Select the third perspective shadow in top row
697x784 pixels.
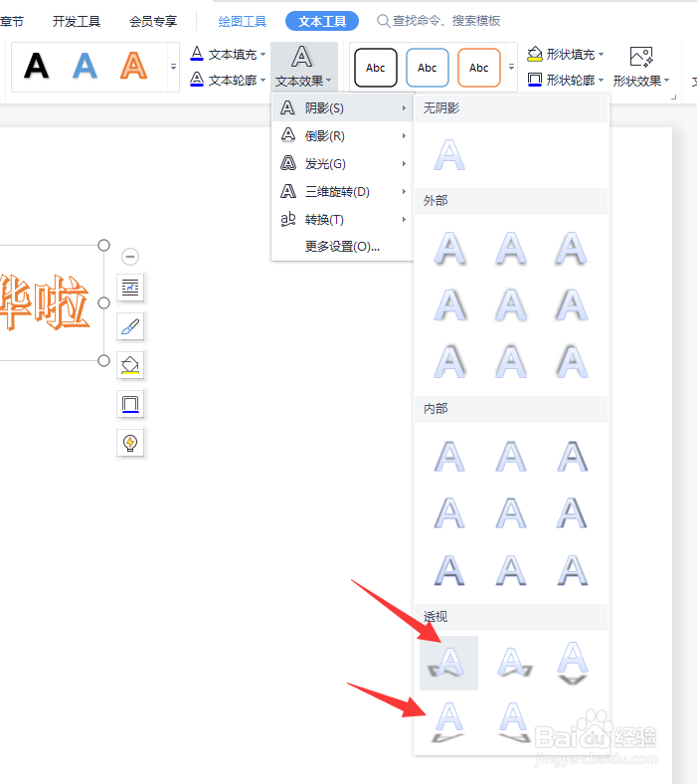pos(573,663)
